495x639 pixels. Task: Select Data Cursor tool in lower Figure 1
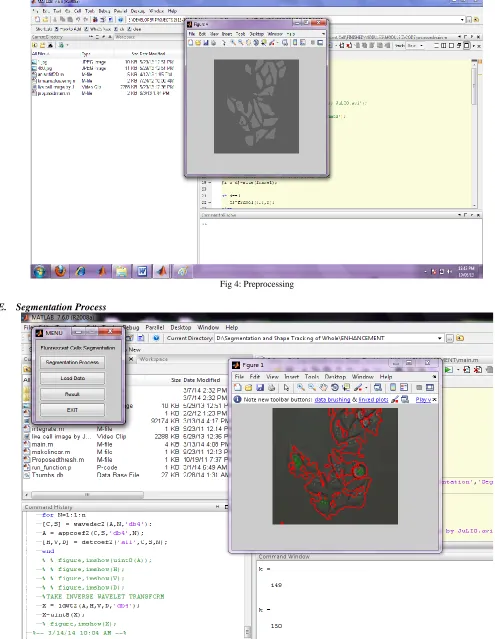(x=346, y=388)
